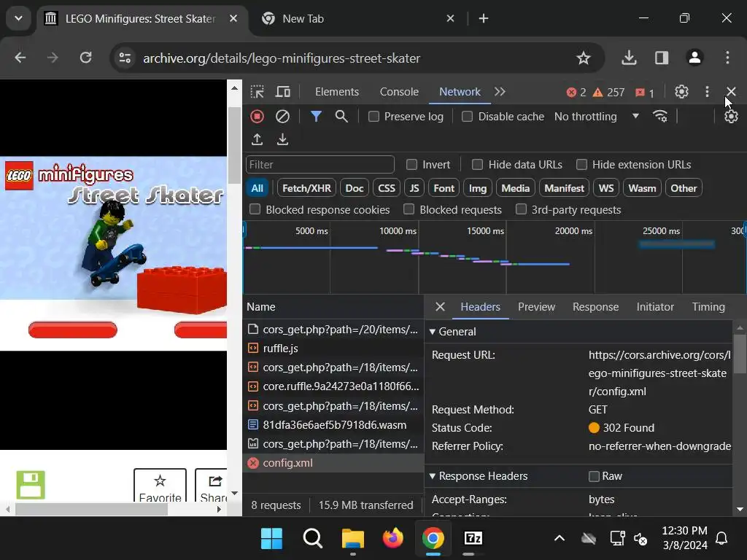Enable the Preserve log checkbox
This screenshot has width=747, height=560.
pyautogui.click(x=374, y=117)
